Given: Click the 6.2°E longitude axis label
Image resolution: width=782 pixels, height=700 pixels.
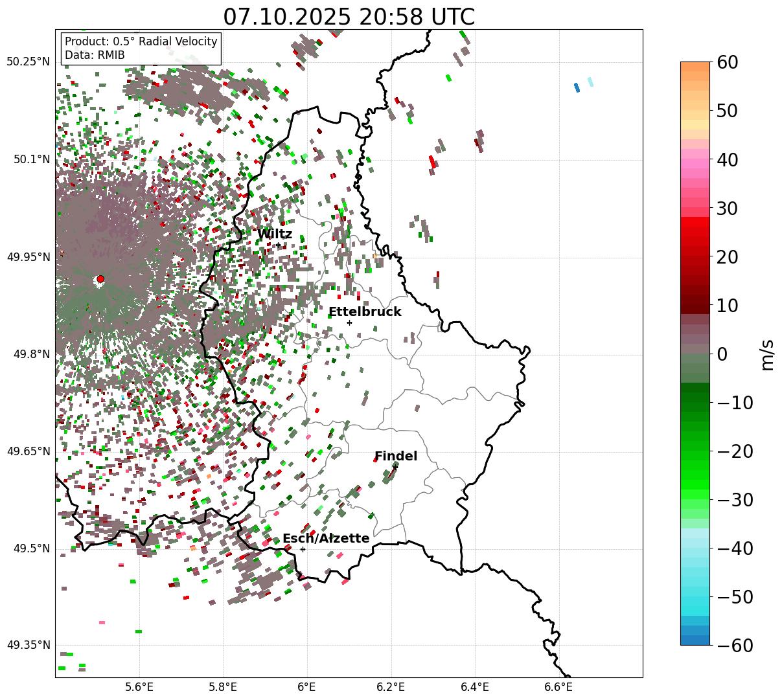Looking at the screenshot, I should [x=391, y=687].
